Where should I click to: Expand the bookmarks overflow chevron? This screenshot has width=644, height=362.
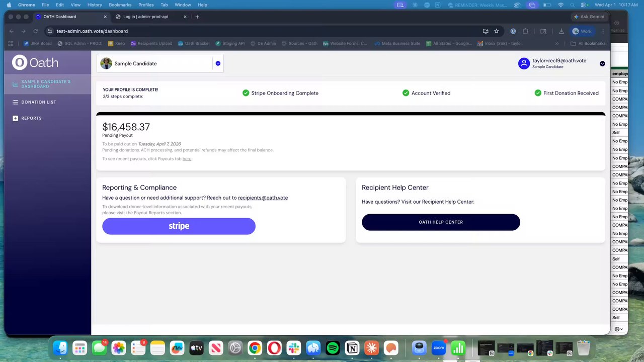click(557, 44)
